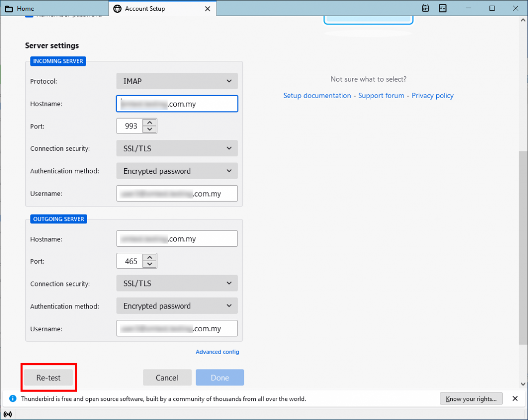Minimize the Thunderbird window
This screenshot has width=528, height=420.
[x=468, y=8]
